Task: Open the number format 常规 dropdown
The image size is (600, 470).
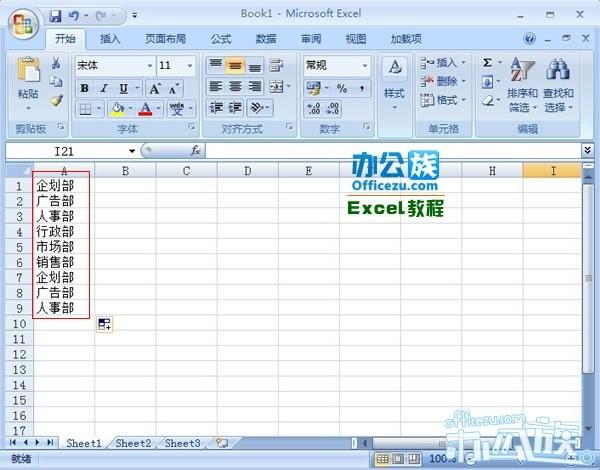Action: (365, 66)
